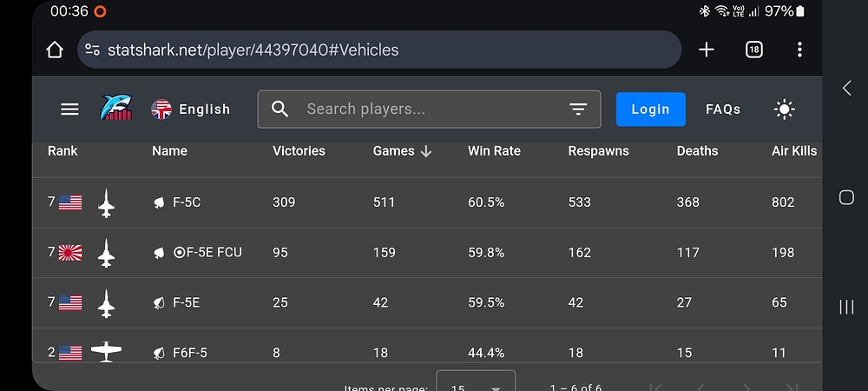Viewport: 868px width, 391px height.
Task: Select the F-5C vehicle row
Action: point(427,202)
